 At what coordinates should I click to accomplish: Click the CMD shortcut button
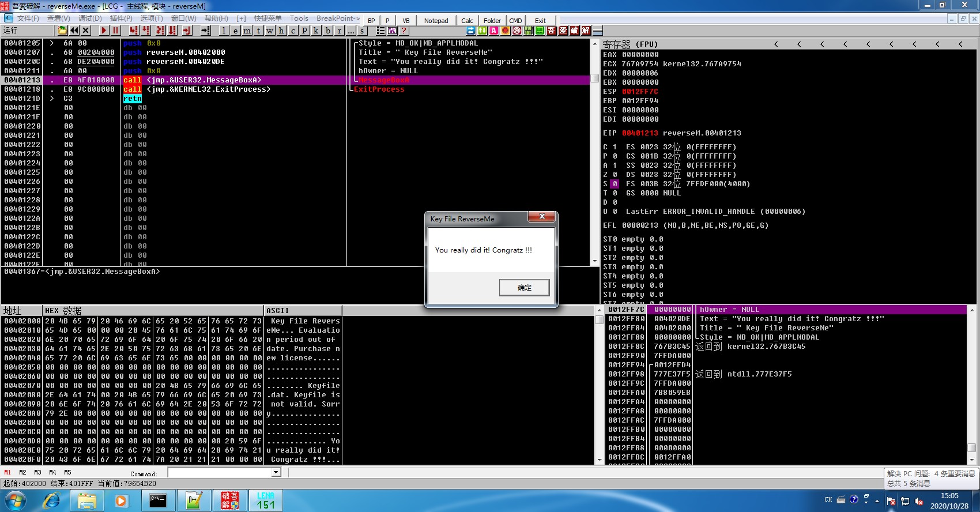coord(515,21)
